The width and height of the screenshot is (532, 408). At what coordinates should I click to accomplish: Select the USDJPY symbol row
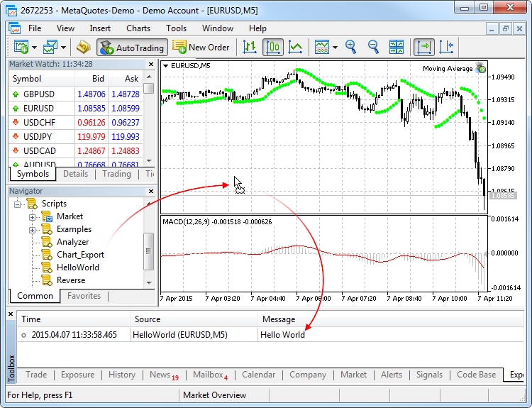(76, 137)
